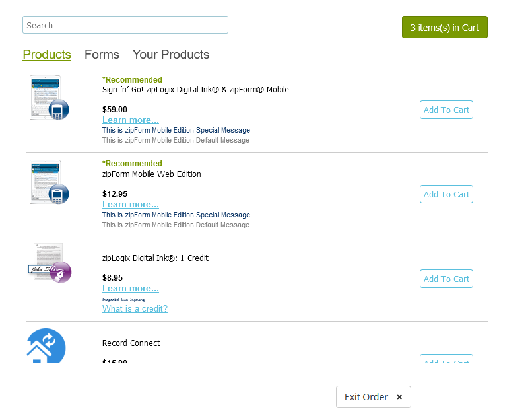Open the Record Connect house icon
This screenshot has height=420, width=530.
tap(45, 346)
